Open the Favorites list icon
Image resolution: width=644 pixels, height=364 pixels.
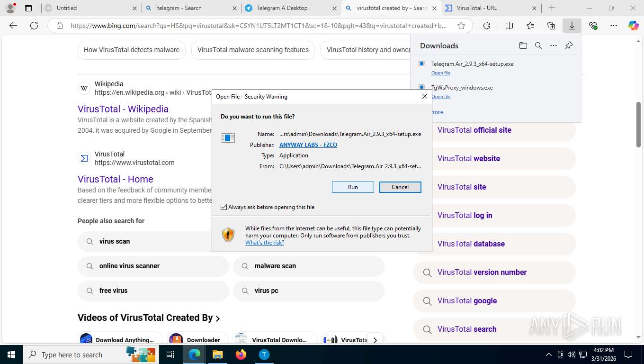(x=530, y=26)
